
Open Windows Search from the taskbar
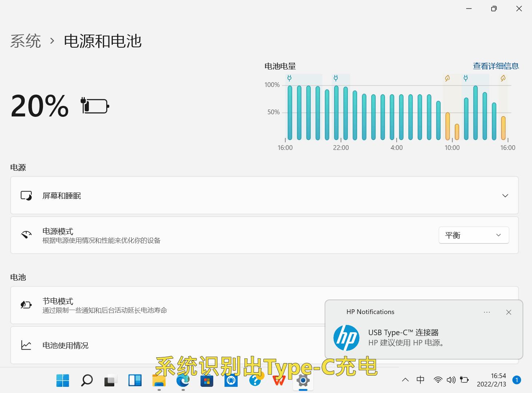[x=86, y=380]
